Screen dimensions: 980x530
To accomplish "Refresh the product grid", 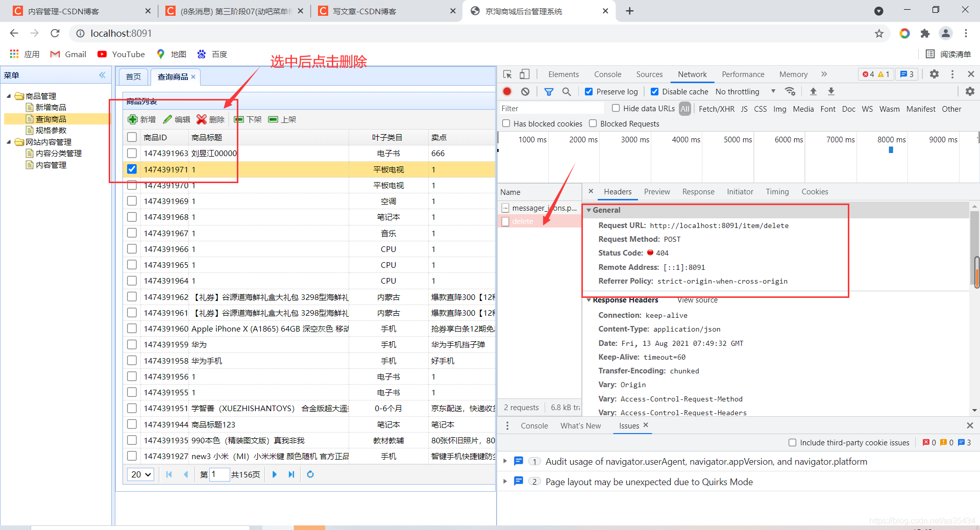I will [310, 474].
